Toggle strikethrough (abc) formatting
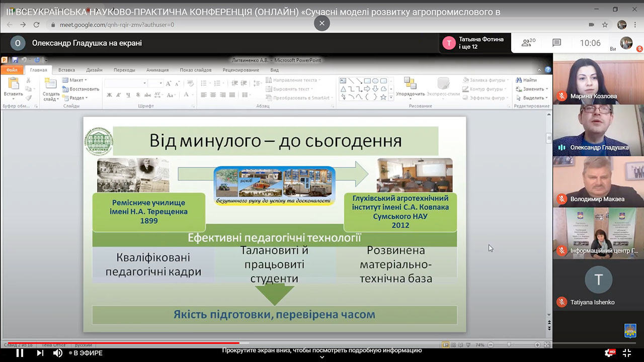644x362 pixels. tap(147, 95)
